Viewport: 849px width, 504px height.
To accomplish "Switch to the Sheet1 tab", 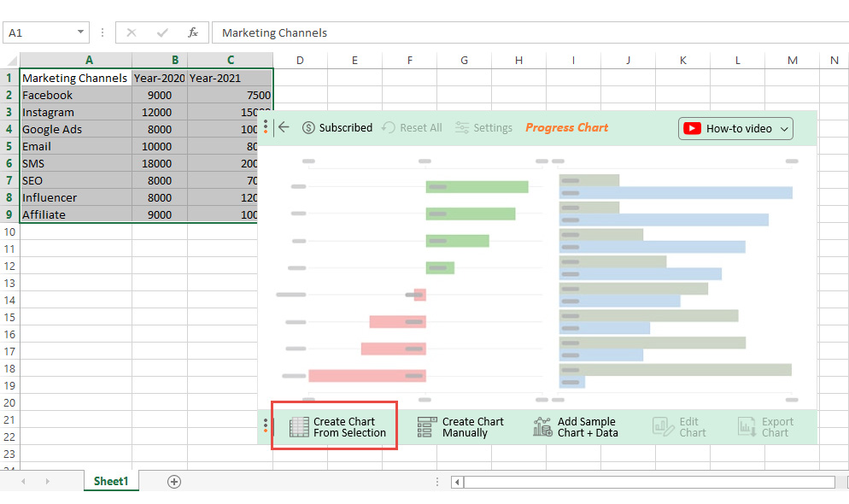I will click(x=110, y=481).
